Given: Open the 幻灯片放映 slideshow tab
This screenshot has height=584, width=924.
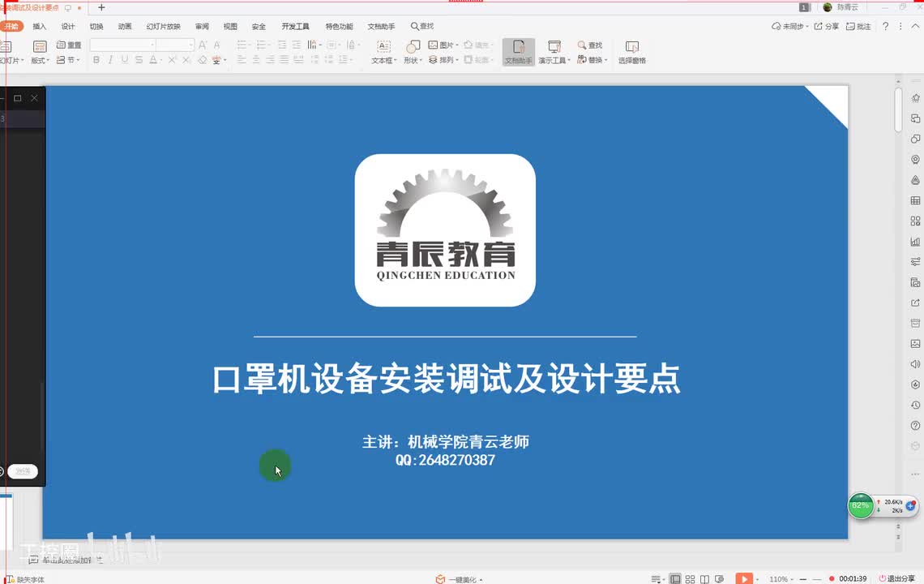Looking at the screenshot, I should point(163,27).
